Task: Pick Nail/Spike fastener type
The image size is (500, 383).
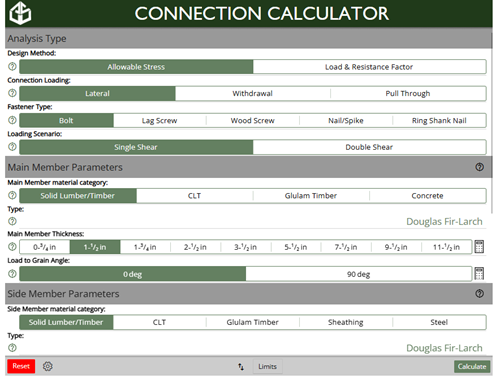Action: [x=346, y=121]
